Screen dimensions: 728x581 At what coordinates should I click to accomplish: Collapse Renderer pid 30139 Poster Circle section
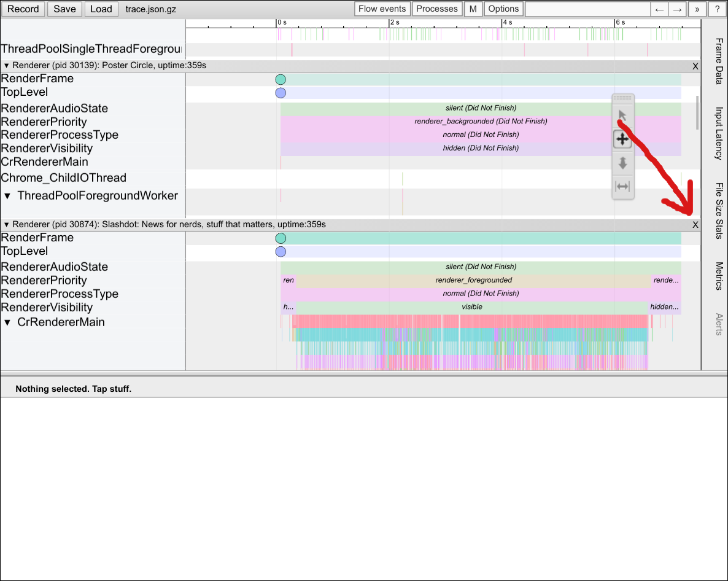pos(7,66)
